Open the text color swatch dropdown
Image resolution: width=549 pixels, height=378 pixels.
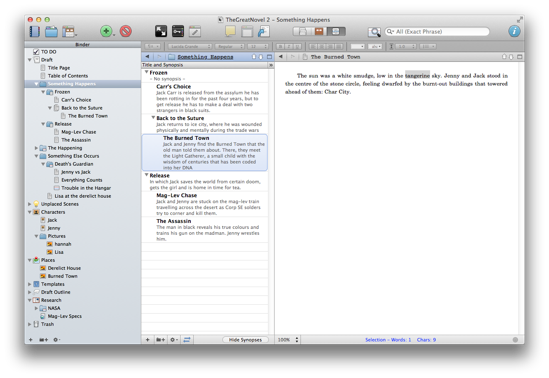[x=357, y=46]
